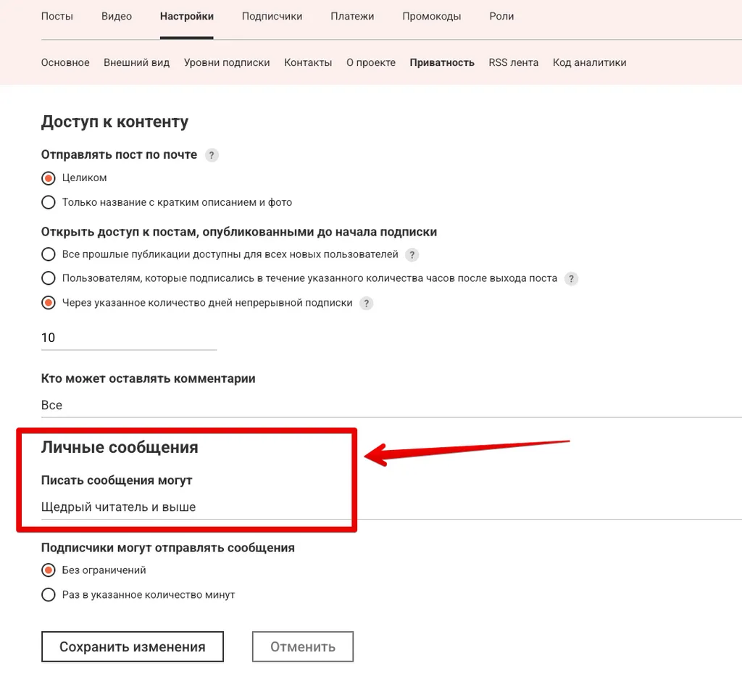This screenshot has height=700, width=742.
Task: Open 'Уровни подписки' settings subtab
Action: pos(227,62)
